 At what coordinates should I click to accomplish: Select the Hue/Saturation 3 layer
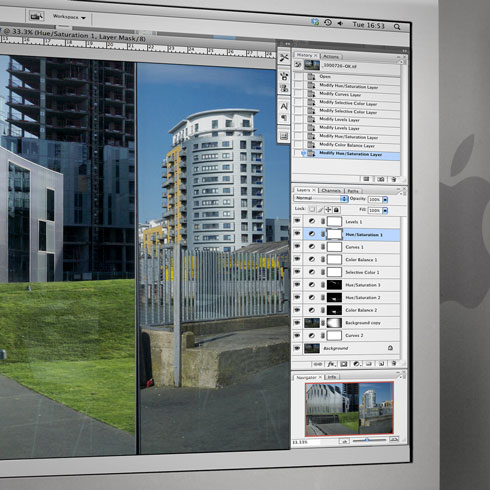[347, 285]
